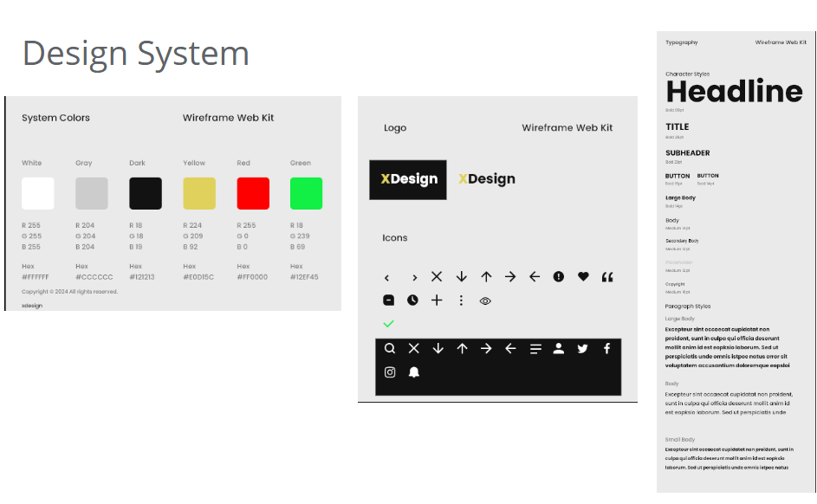Click the large Headline text sample
Image resolution: width=817 pixels, height=504 pixels.
734,92
